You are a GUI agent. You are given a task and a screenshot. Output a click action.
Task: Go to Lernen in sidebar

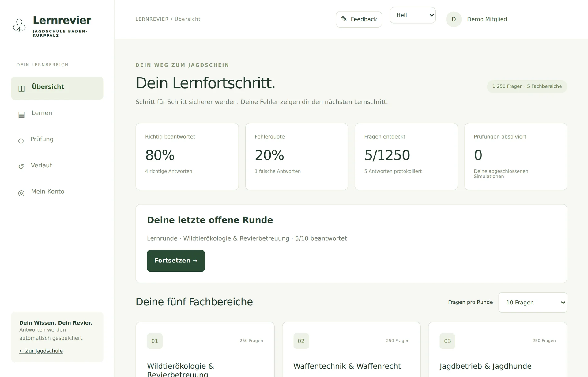(x=57, y=114)
